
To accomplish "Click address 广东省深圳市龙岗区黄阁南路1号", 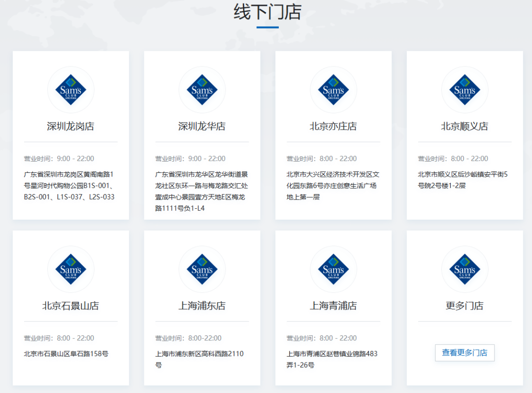I will (x=69, y=186).
